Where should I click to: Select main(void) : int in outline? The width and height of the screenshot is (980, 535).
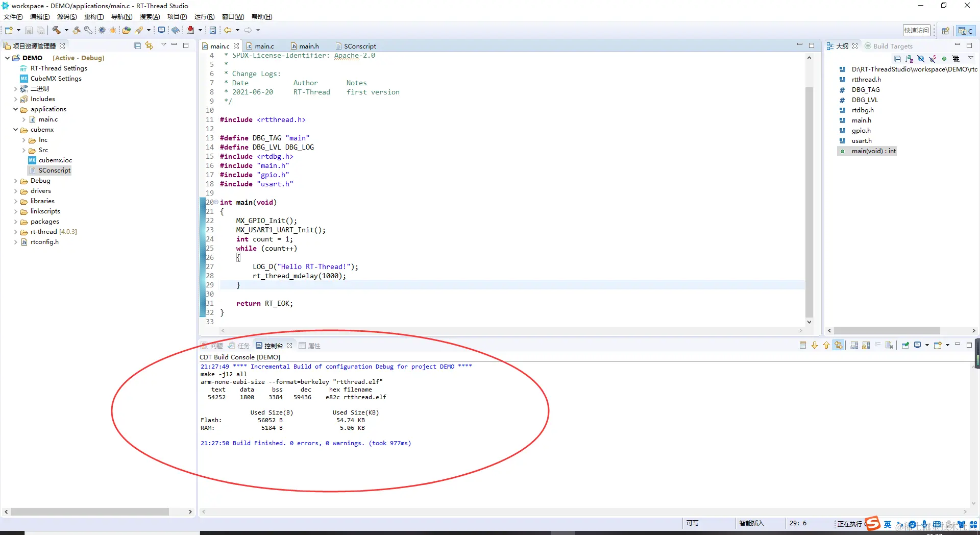[x=873, y=151]
